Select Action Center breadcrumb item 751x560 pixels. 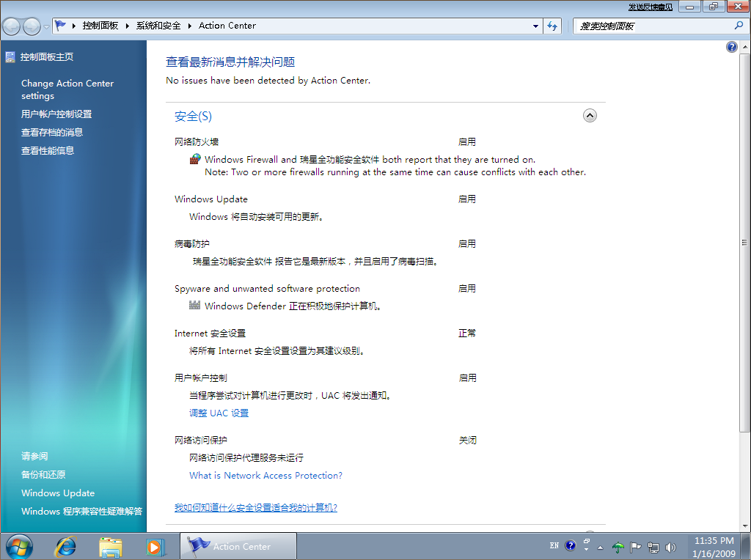point(227,26)
